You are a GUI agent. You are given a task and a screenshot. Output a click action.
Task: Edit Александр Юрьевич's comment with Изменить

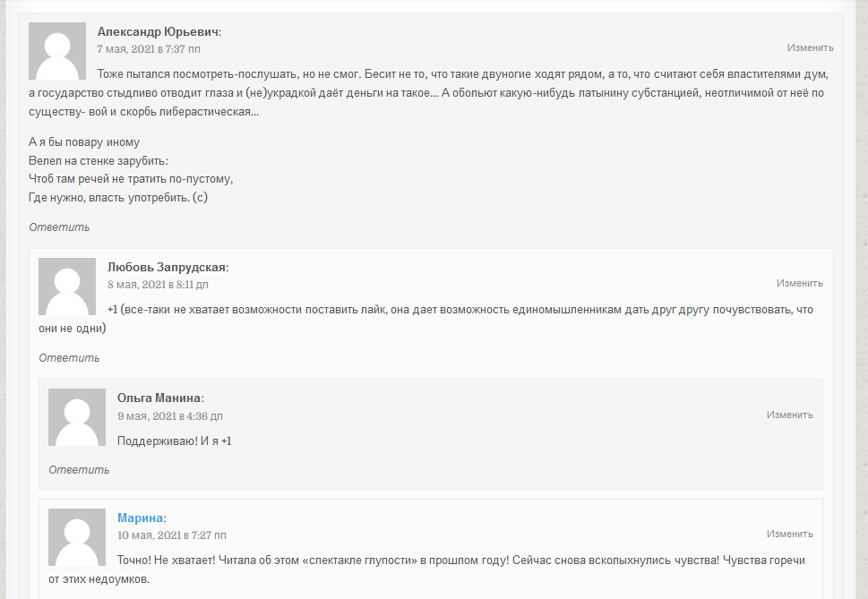click(811, 47)
